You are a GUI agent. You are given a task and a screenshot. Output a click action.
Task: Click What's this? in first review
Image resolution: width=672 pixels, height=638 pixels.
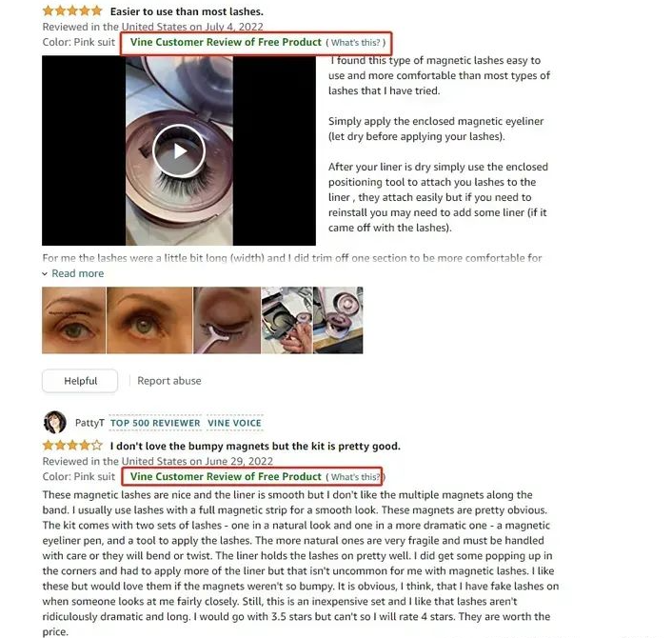point(355,43)
